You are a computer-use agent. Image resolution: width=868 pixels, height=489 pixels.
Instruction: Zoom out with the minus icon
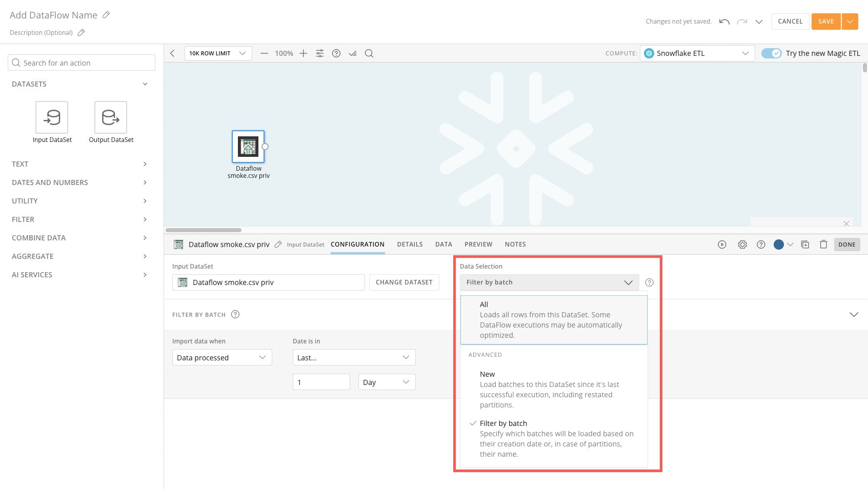(264, 53)
